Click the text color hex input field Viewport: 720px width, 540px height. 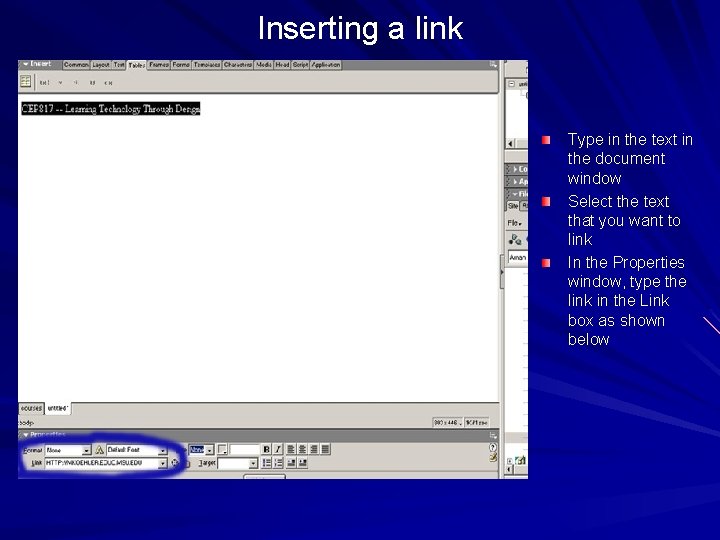tap(245, 450)
